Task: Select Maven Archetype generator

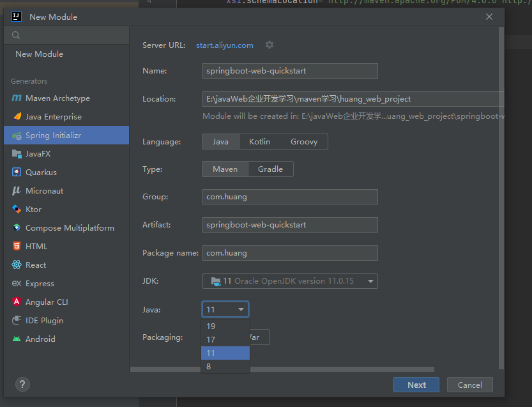Action: 66,98
